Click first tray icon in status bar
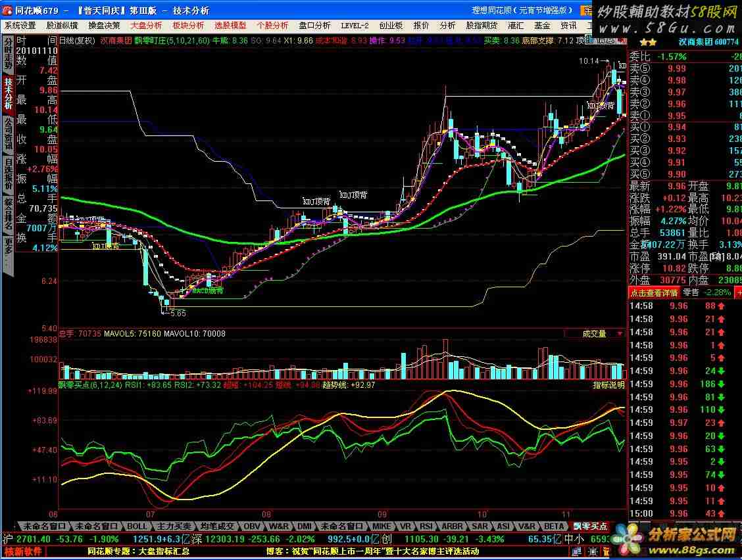The height and width of the screenshot is (560, 742). tap(576, 551)
